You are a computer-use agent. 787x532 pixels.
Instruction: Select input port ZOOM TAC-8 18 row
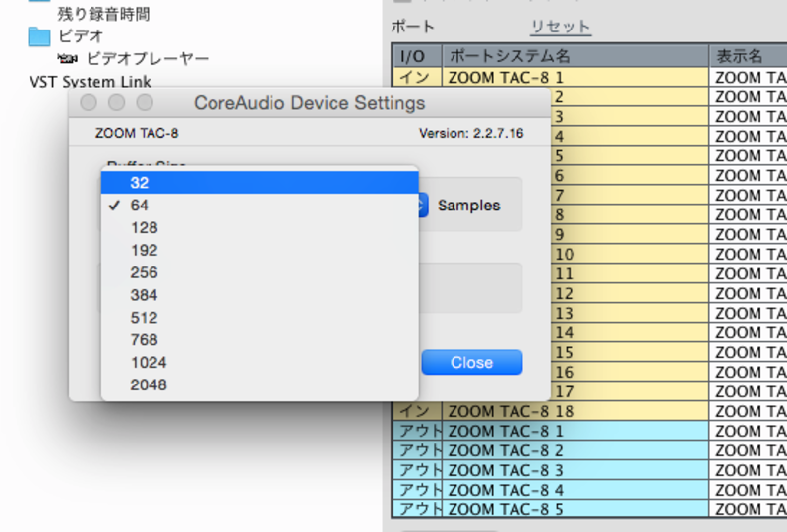click(589, 412)
